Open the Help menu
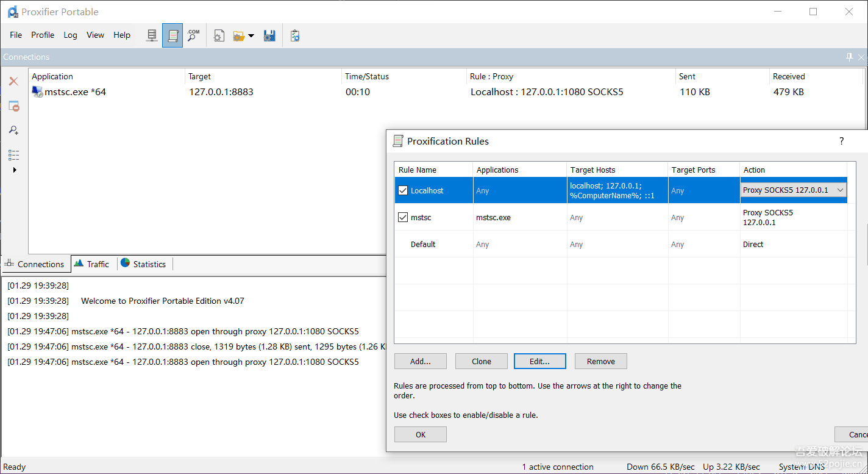 click(x=122, y=35)
